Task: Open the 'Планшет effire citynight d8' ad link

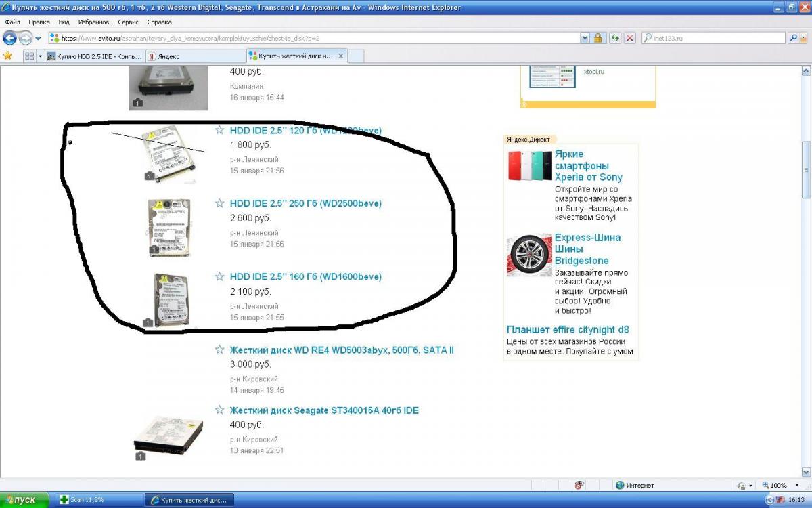Action: (x=568, y=330)
